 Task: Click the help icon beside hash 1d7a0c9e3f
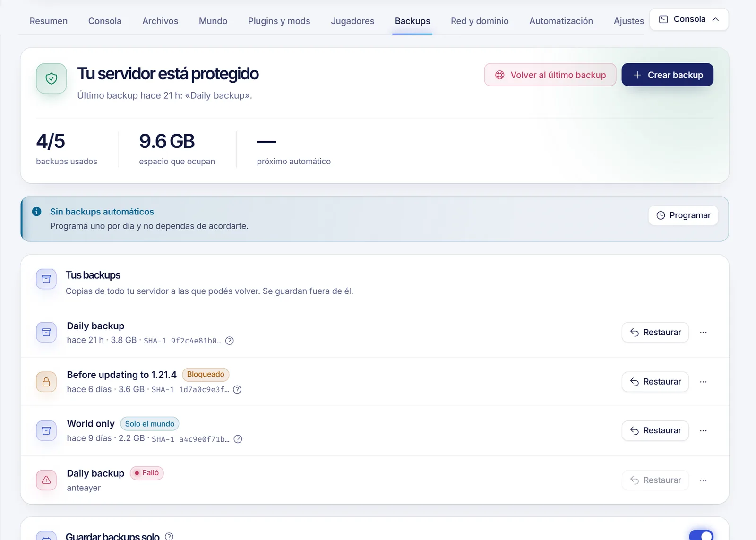[237, 390]
